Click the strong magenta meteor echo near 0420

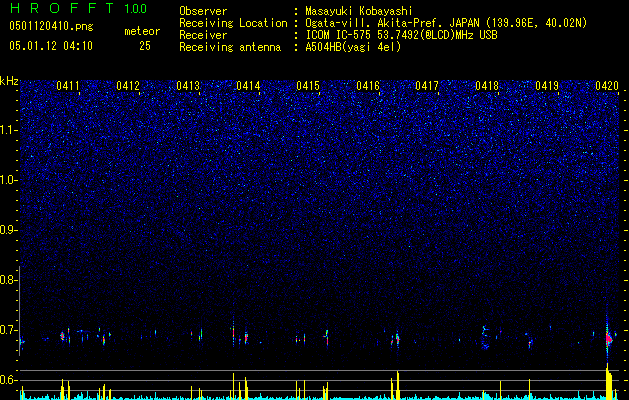click(609, 338)
